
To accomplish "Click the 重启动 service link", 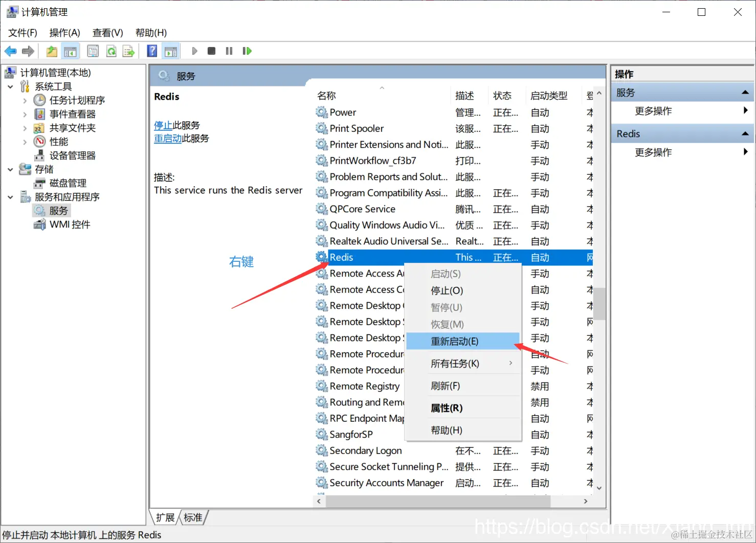I will click(x=168, y=139).
